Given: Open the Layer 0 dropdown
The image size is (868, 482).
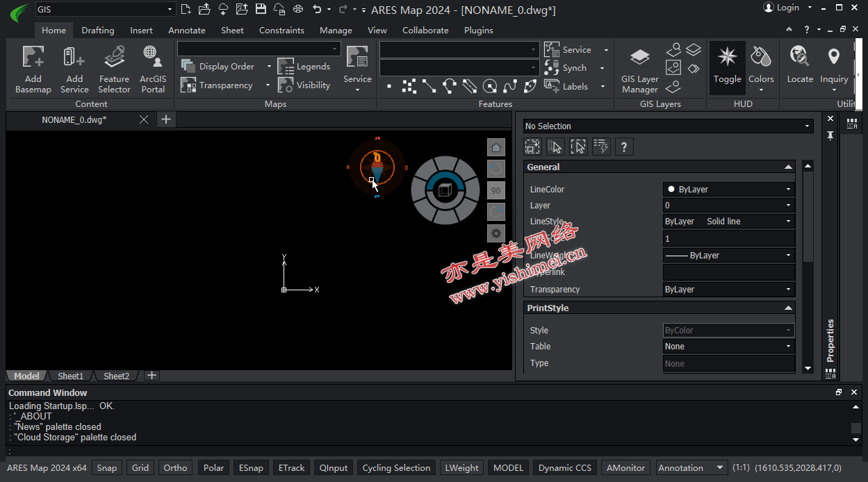Looking at the screenshot, I should pos(729,206).
